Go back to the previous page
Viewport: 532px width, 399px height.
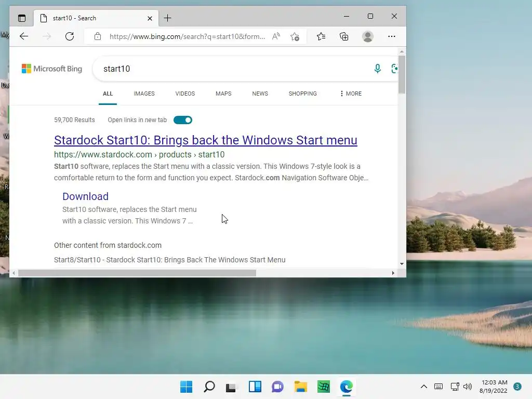[x=24, y=36]
